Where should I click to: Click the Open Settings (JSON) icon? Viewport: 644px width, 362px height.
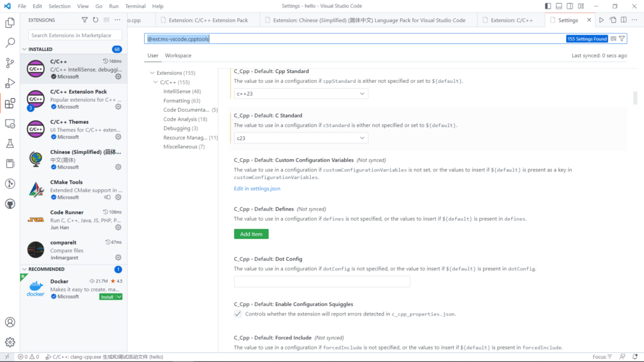(x=613, y=20)
